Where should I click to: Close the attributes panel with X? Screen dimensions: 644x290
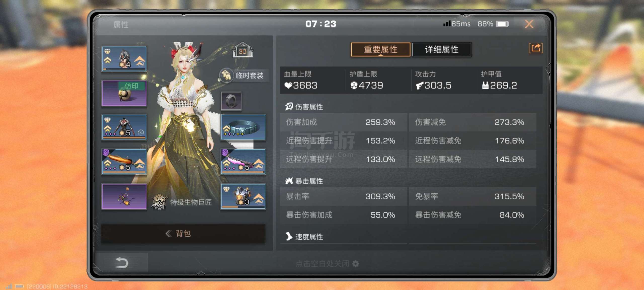529,24
